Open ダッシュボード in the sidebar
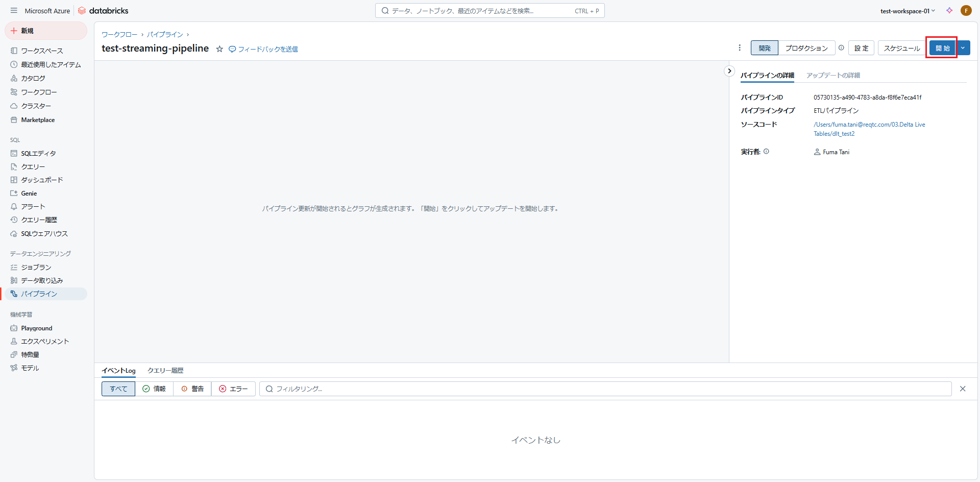980x482 pixels. pyautogui.click(x=46, y=180)
